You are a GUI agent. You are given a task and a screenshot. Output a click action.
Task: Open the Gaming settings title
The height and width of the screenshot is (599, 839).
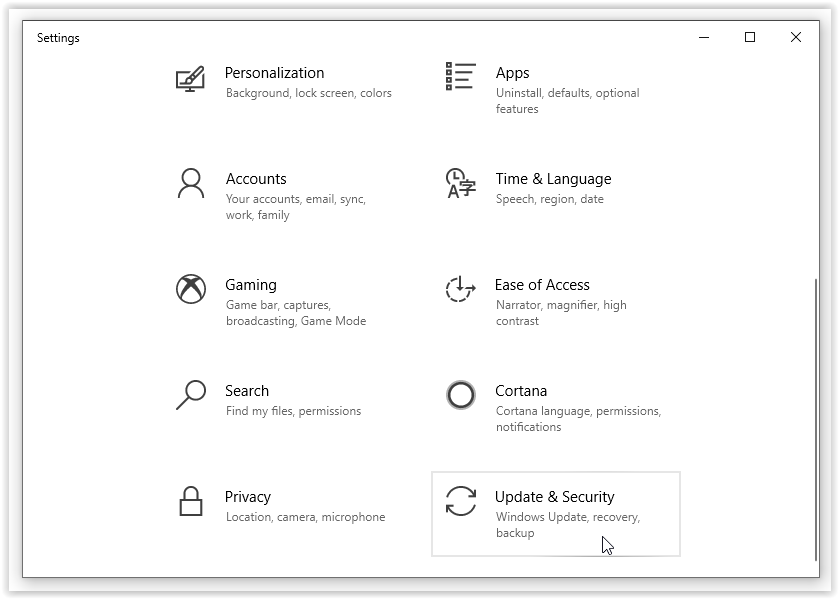[x=251, y=285]
